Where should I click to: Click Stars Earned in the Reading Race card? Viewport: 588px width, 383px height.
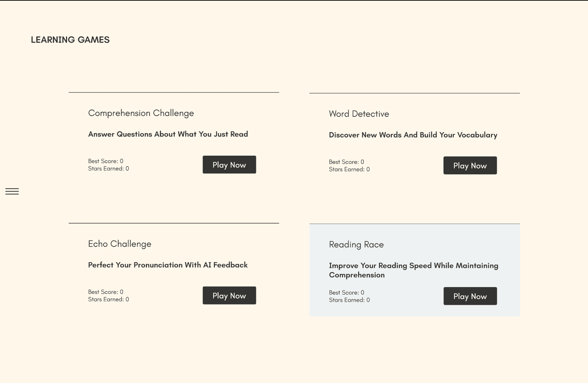[349, 300]
